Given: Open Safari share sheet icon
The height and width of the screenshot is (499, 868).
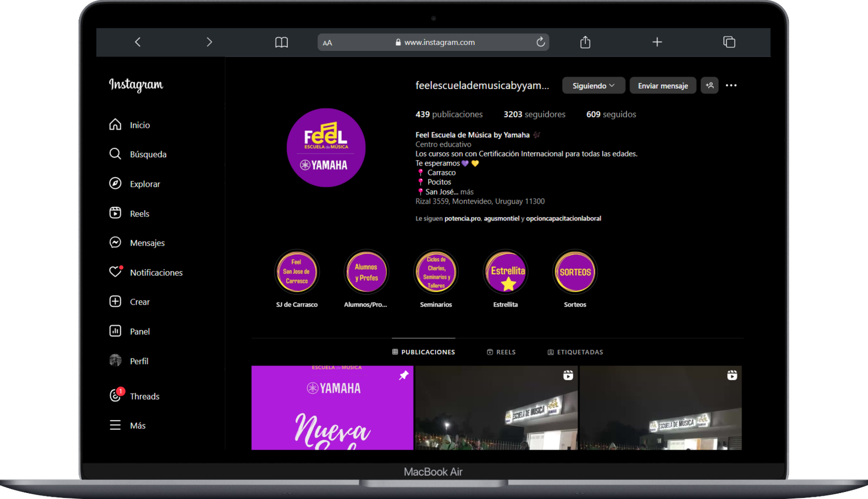Looking at the screenshot, I should (585, 42).
